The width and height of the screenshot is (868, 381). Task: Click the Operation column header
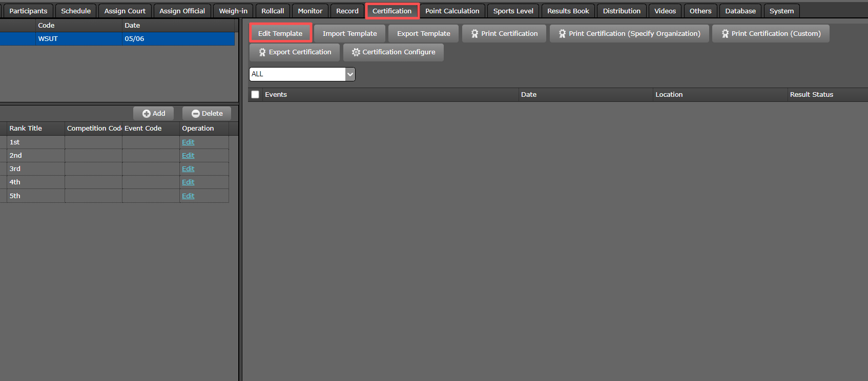point(204,129)
